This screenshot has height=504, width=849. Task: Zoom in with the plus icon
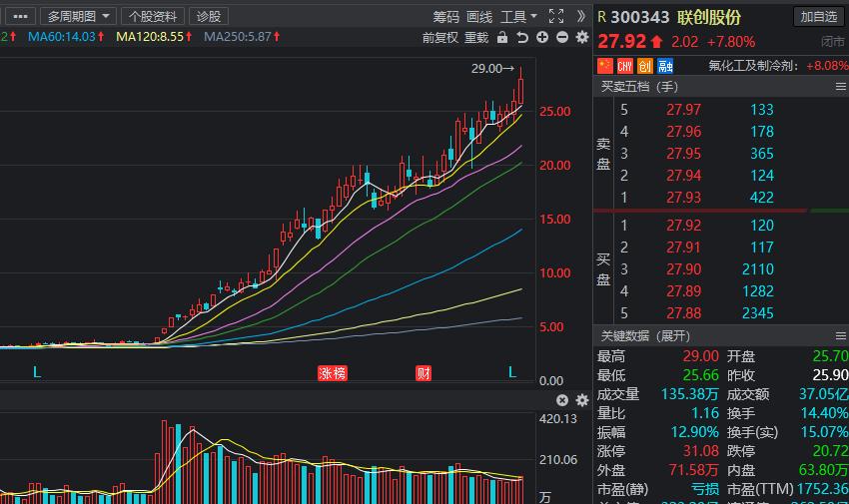[542, 37]
